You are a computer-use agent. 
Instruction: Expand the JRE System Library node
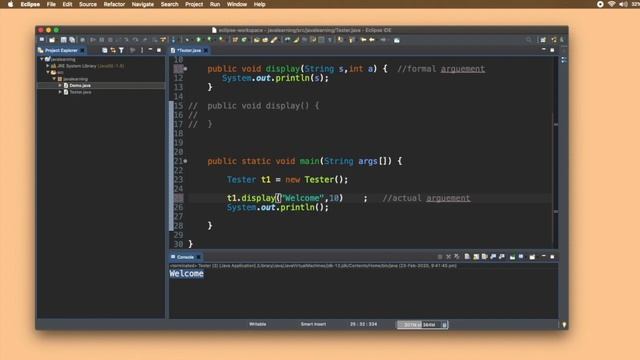pyautogui.click(x=48, y=66)
